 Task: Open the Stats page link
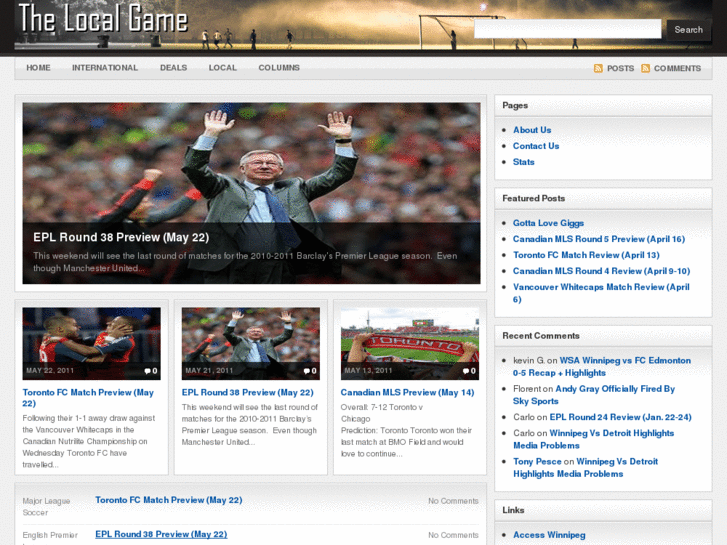coord(523,162)
